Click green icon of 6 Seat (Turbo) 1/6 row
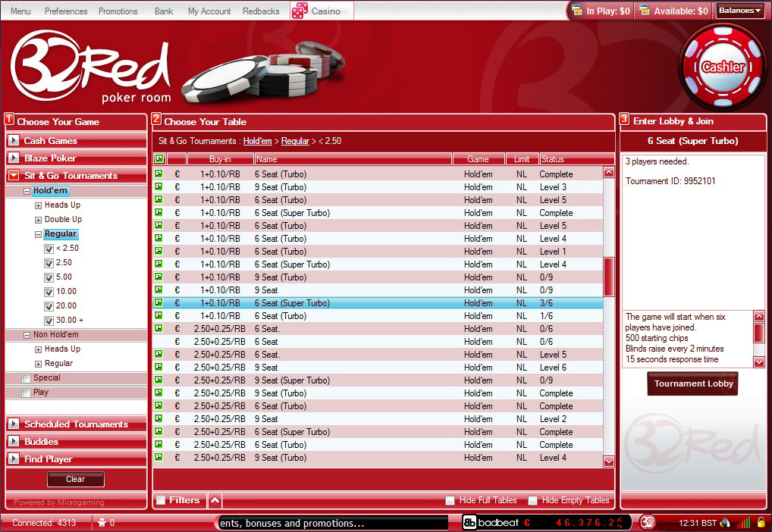This screenshot has height=532, width=772. (158, 315)
